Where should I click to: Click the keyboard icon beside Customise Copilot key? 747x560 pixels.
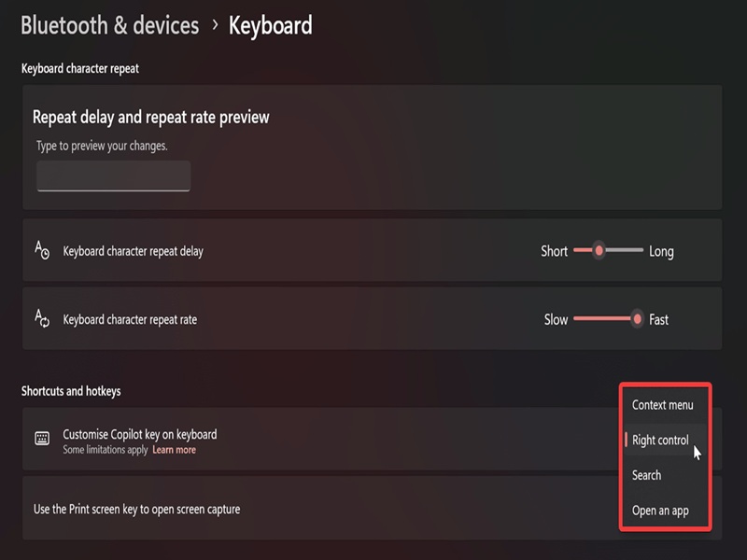click(x=42, y=438)
